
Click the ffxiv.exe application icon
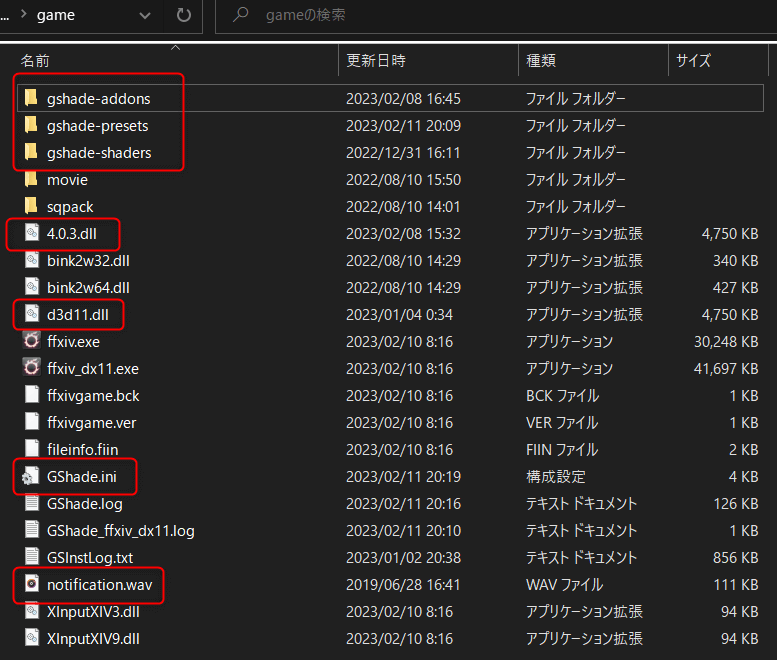coord(32,341)
